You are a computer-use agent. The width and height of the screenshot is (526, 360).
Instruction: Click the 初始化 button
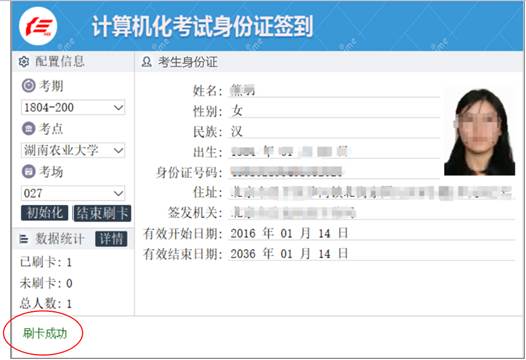45,213
